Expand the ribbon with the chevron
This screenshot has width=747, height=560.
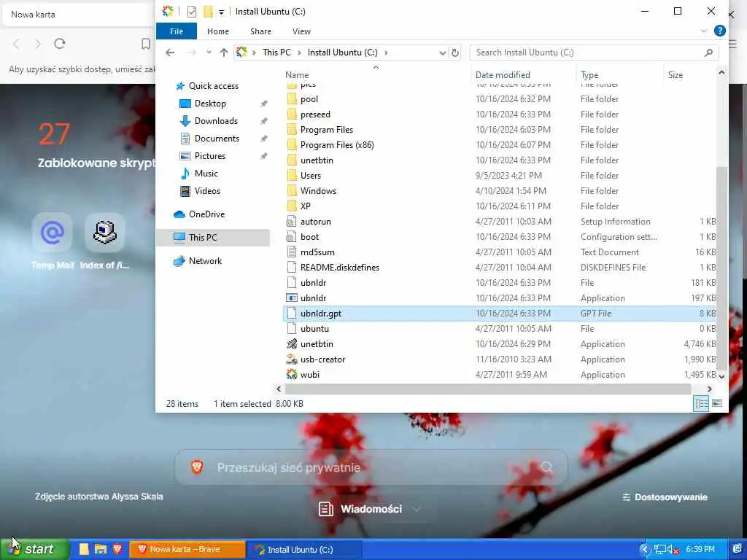(x=704, y=31)
